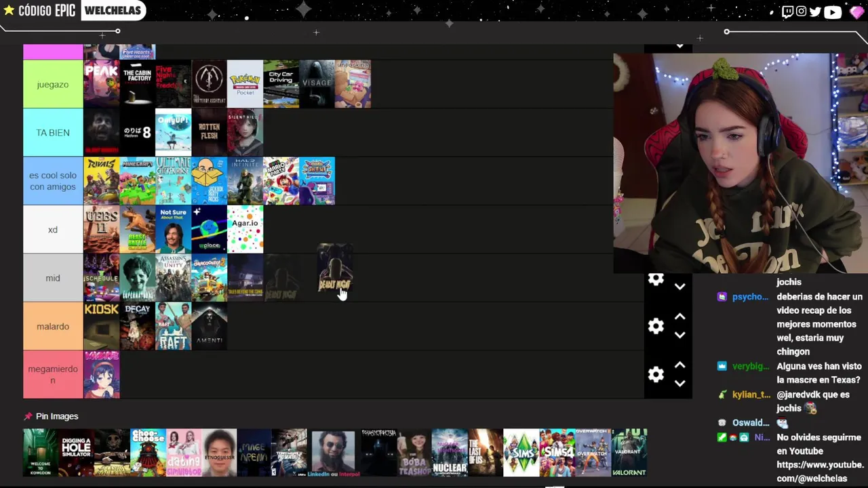Screen dimensions: 868x488
Task: Pick Digging a Hole Simulator from image pool
Action: tap(77, 452)
